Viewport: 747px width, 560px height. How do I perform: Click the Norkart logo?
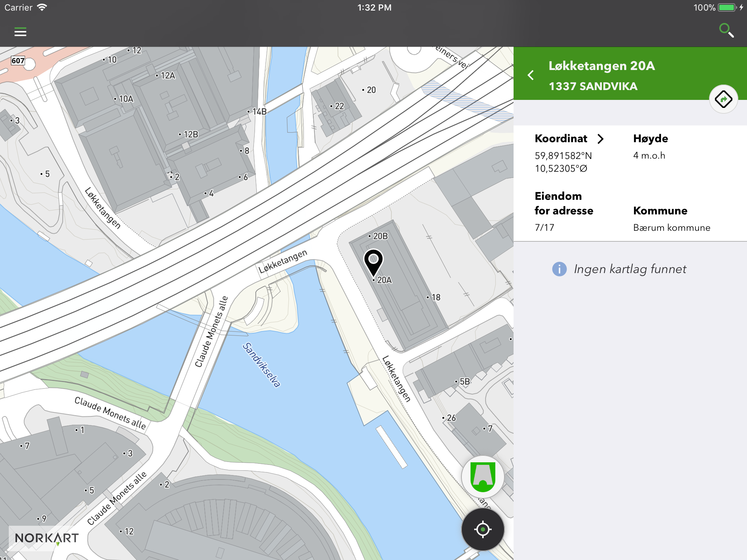(x=47, y=538)
